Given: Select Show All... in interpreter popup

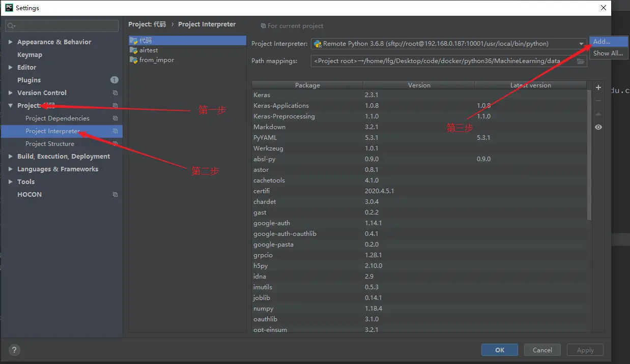Looking at the screenshot, I should click(x=609, y=53).
